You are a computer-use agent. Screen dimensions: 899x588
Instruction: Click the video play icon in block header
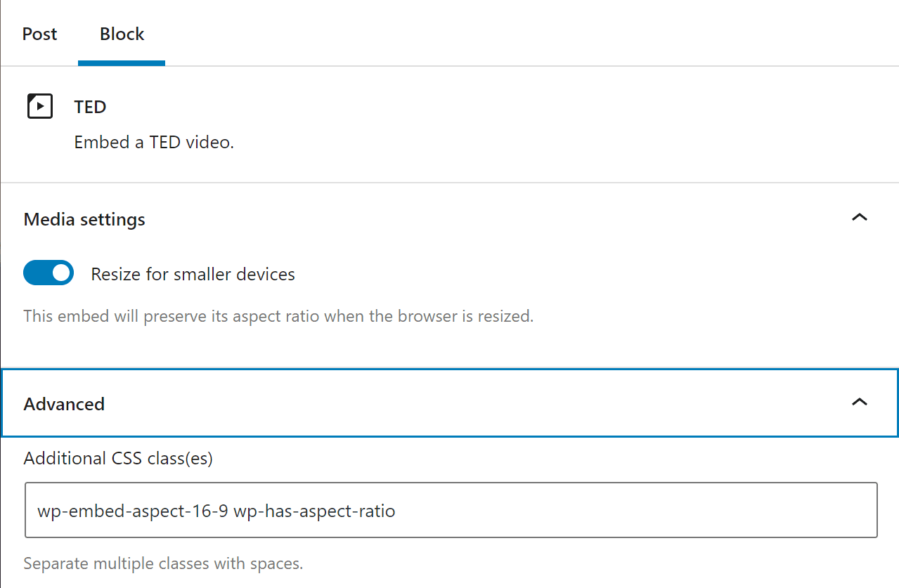coord(39,106)
